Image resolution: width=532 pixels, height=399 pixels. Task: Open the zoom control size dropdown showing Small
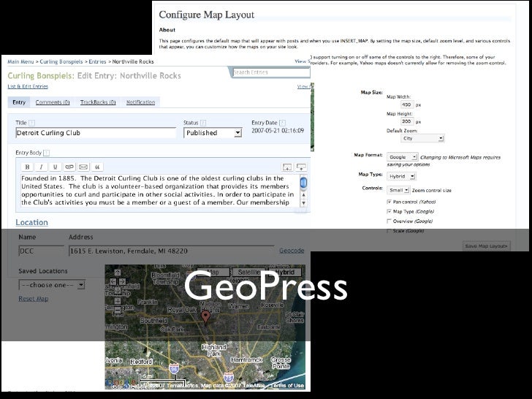click(398, 190)
